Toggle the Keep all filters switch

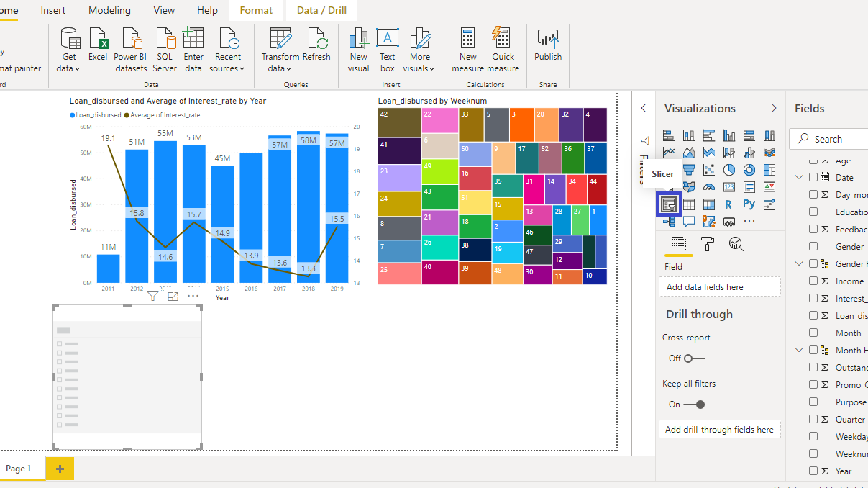point(694,405)
